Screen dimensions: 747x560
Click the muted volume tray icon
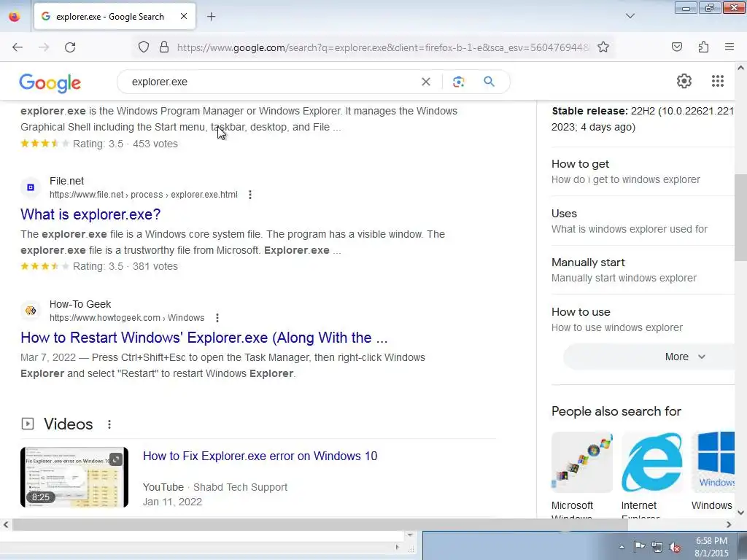[675, 547]
